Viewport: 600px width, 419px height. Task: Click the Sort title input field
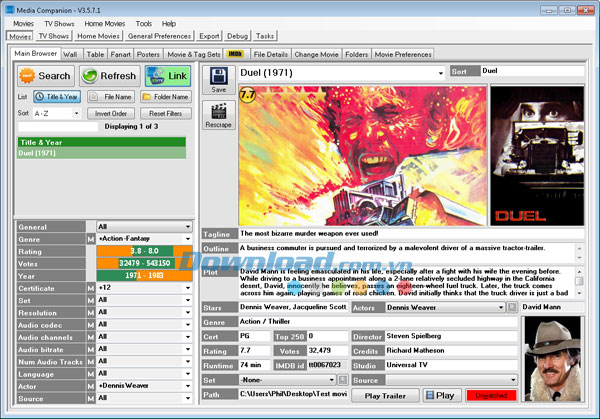532,71
